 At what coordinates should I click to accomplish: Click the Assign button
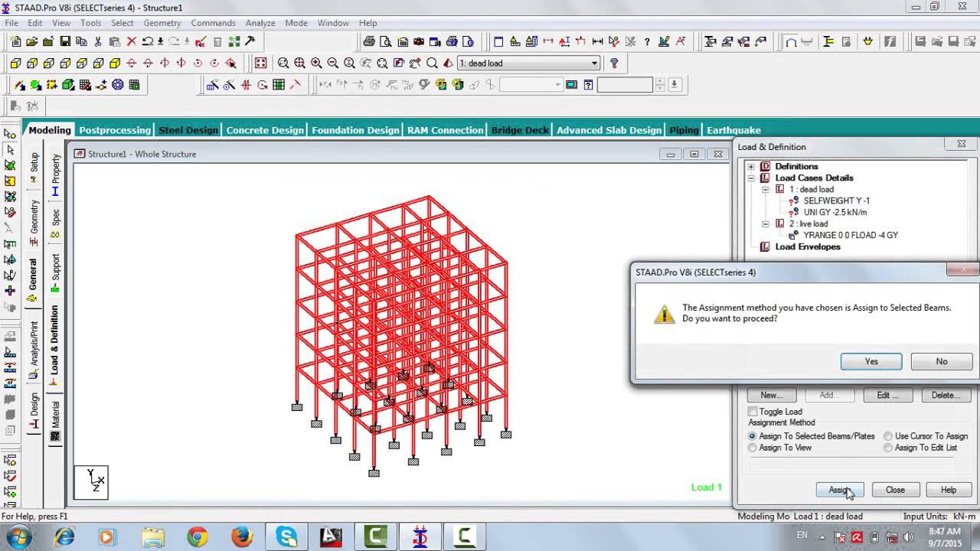[840, 490]
